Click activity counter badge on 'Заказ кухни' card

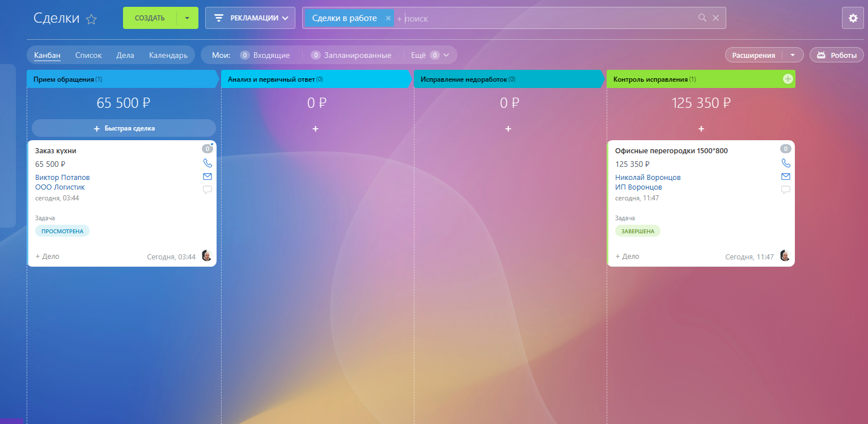(x=207, y=149)
